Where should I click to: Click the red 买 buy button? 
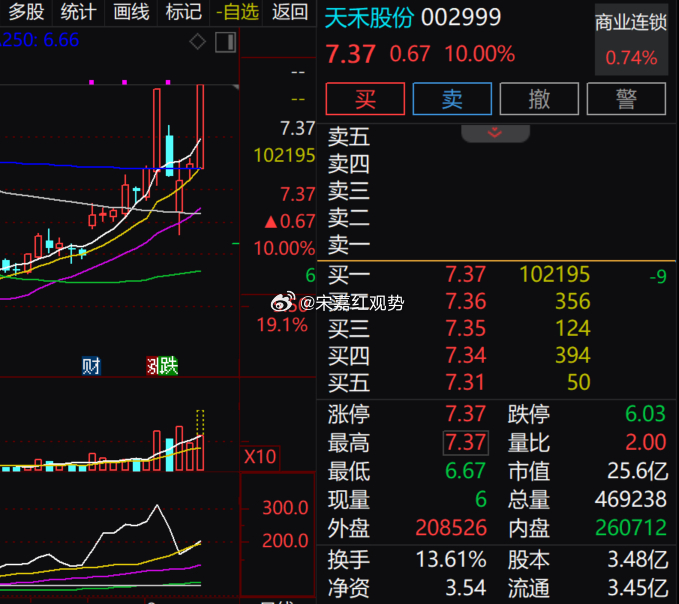click(365, 99)
